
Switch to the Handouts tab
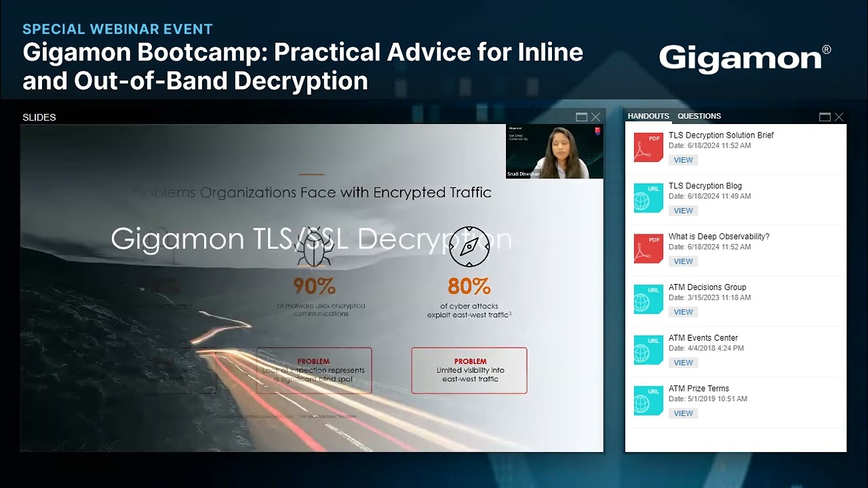648,116
